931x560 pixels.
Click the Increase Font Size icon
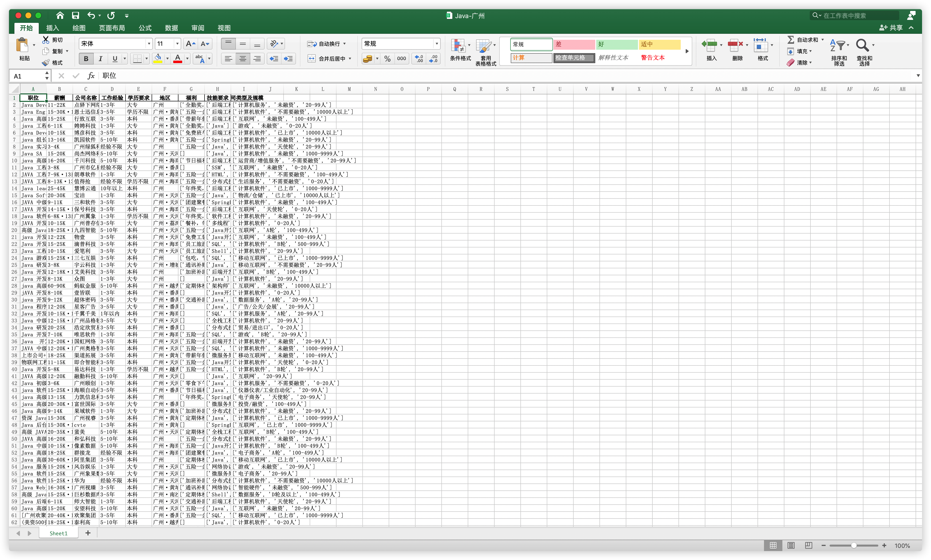tap(191, 44)
